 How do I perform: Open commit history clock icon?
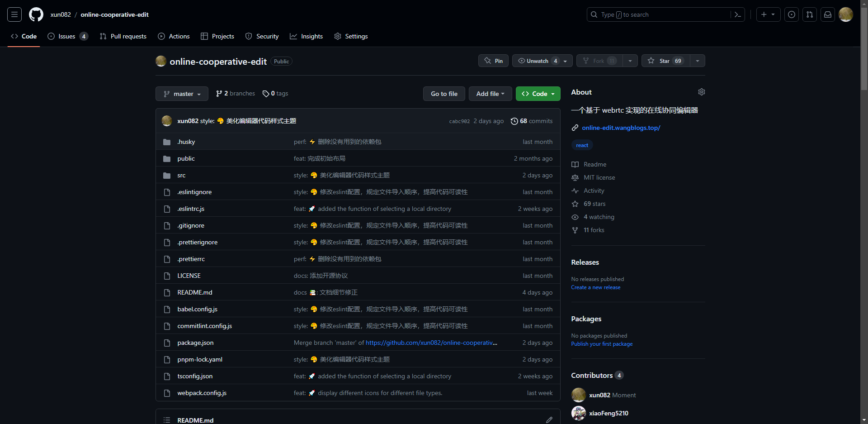tap(514, 121)
